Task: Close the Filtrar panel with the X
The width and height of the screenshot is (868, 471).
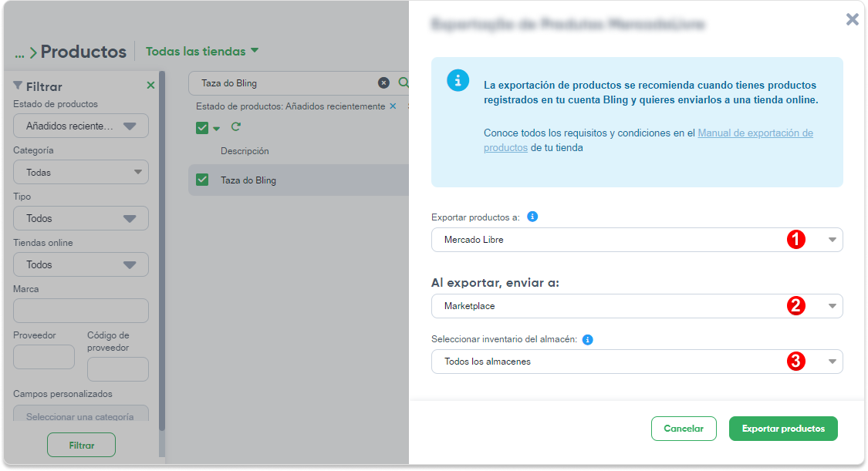Action: (150, 85)
